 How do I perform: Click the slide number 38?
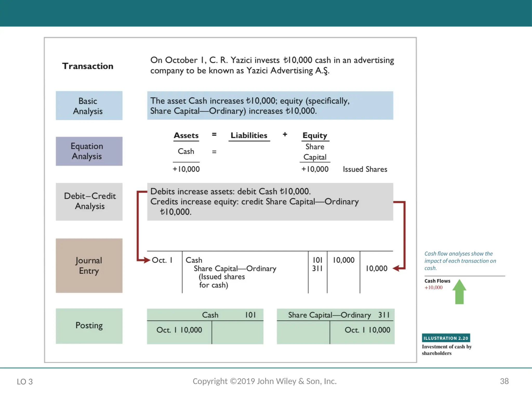click(504, 381)
